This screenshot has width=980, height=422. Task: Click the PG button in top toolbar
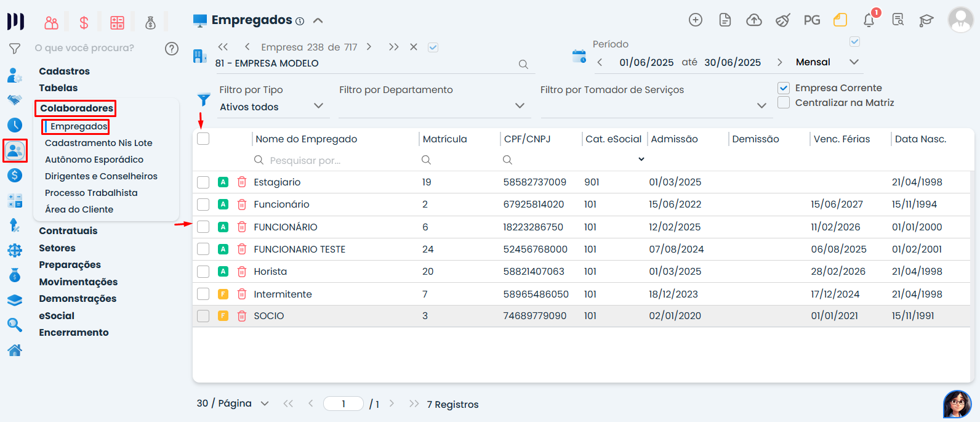[x=811, y=20]
